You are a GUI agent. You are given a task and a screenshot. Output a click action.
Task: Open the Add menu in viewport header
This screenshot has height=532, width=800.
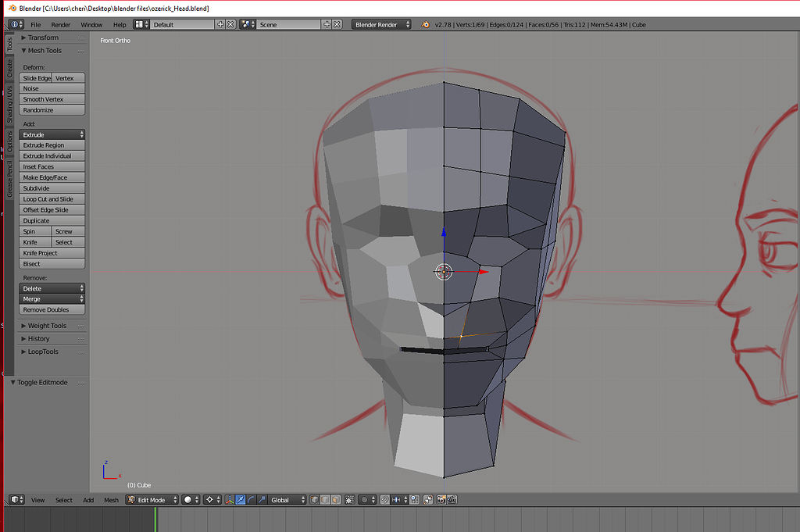click(x=88, y=500)
